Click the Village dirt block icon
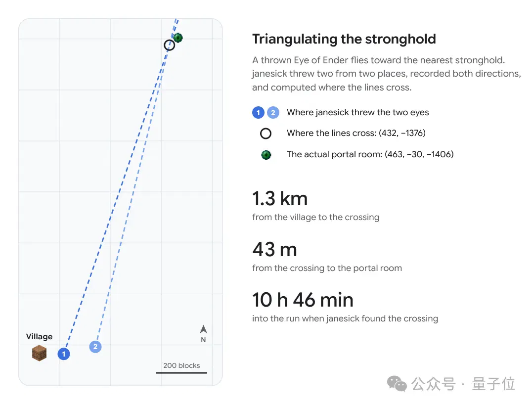The image size is (532, 405). pos(40,353)
